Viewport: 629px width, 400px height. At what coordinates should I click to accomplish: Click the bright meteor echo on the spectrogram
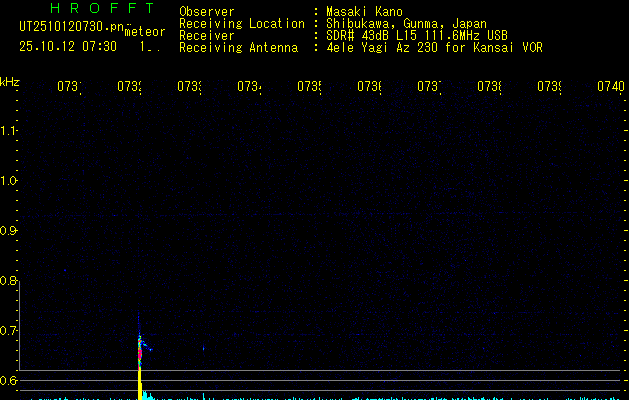coord(141,347)
